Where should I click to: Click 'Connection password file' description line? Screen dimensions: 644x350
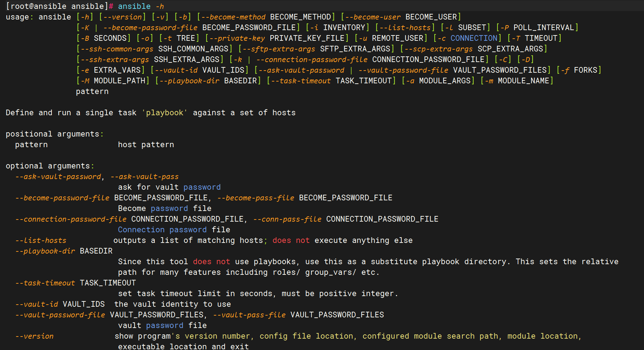(174, 230)
